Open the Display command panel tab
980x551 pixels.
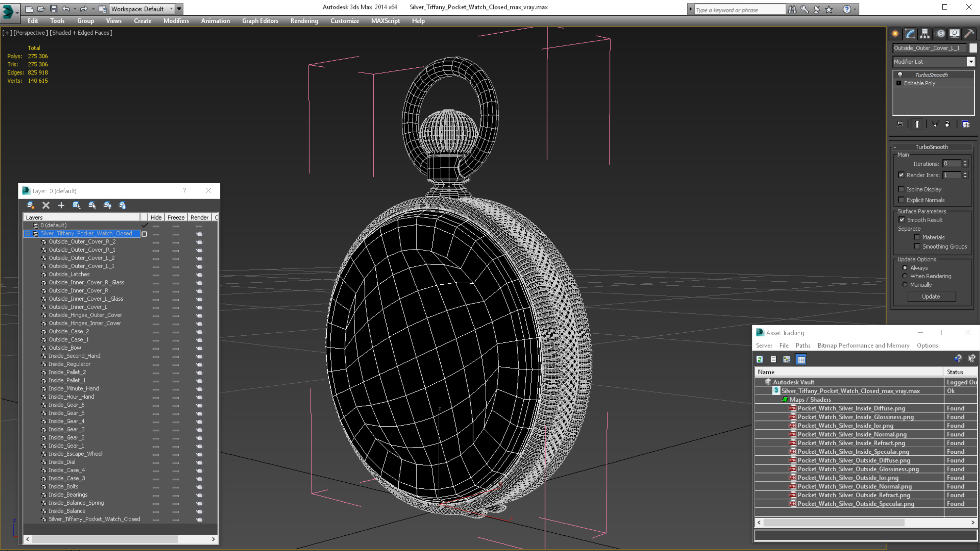954,33
